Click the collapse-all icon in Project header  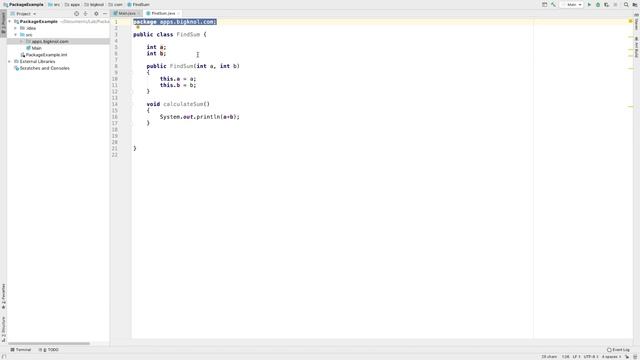pyautogui.click(x=86, y=13)
